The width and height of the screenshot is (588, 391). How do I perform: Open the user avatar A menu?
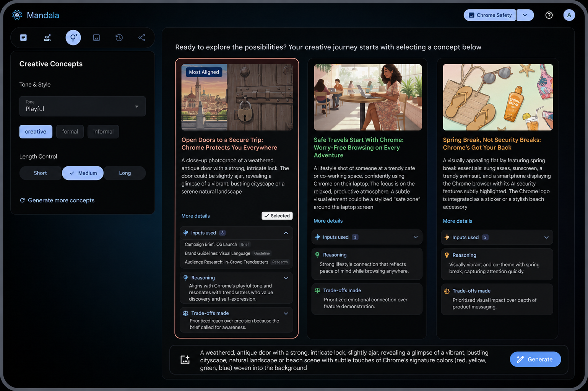click(x=569, y=15)
